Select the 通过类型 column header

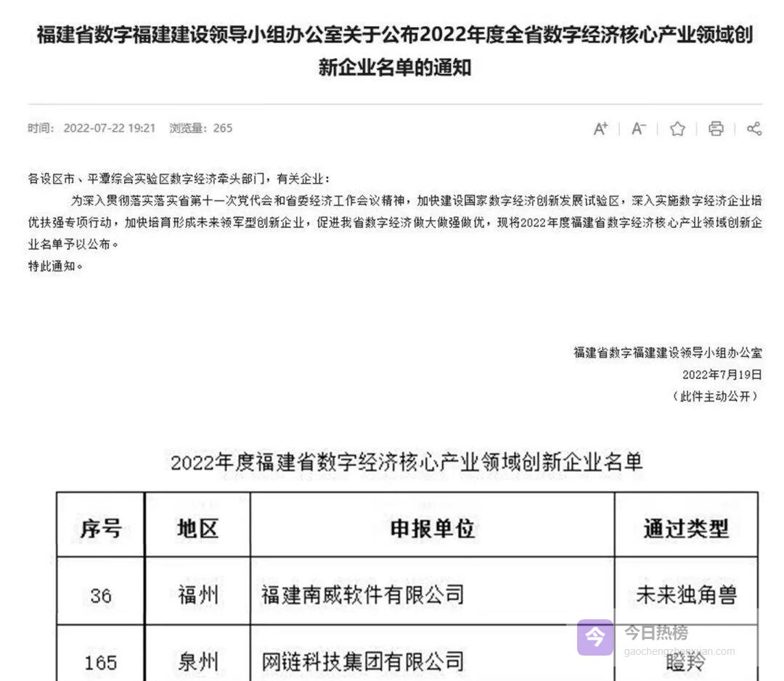686,528
